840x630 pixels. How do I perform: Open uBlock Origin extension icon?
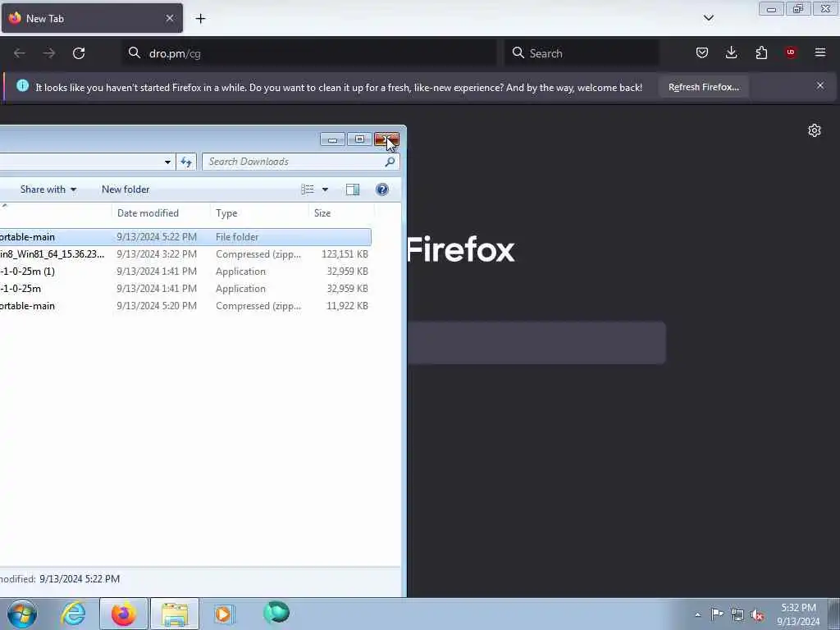click(x=791, y=52)
